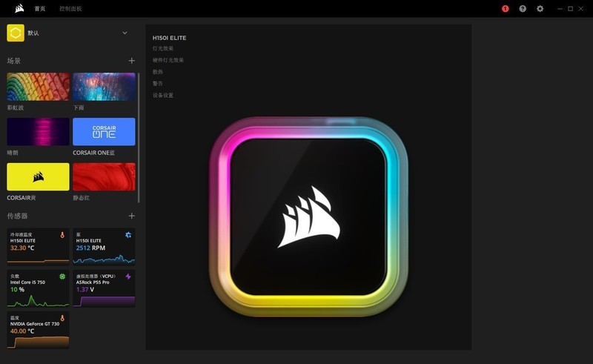The image size is (593, 364).
Task: Expand the 默认 profile dropdown chevron
Action: point(125,33)
